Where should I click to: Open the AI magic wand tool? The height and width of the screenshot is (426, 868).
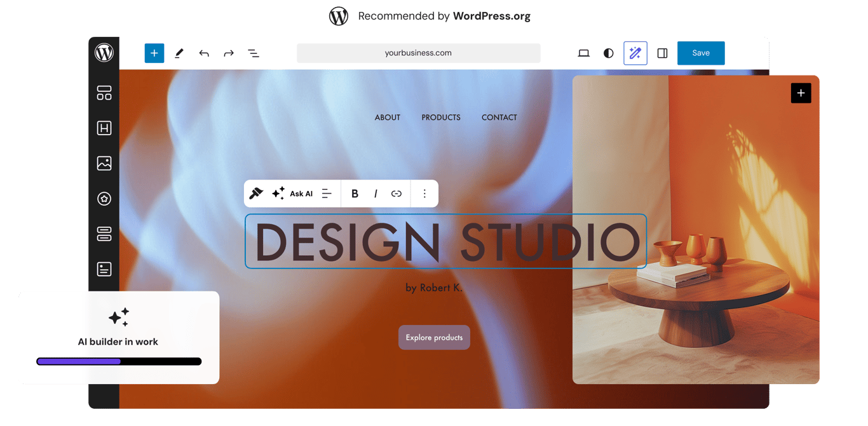pyautogui.click(x=635, y=53)
